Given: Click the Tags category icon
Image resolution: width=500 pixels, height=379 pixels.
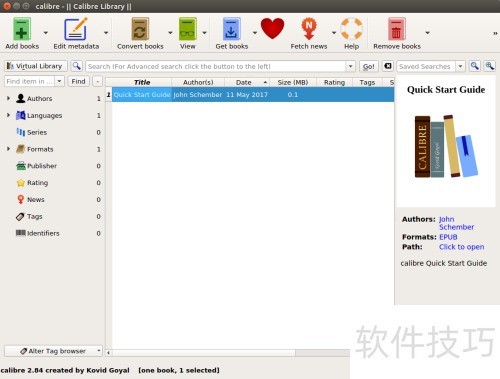Looking at the screenshot, I should [x=21, y=216].
